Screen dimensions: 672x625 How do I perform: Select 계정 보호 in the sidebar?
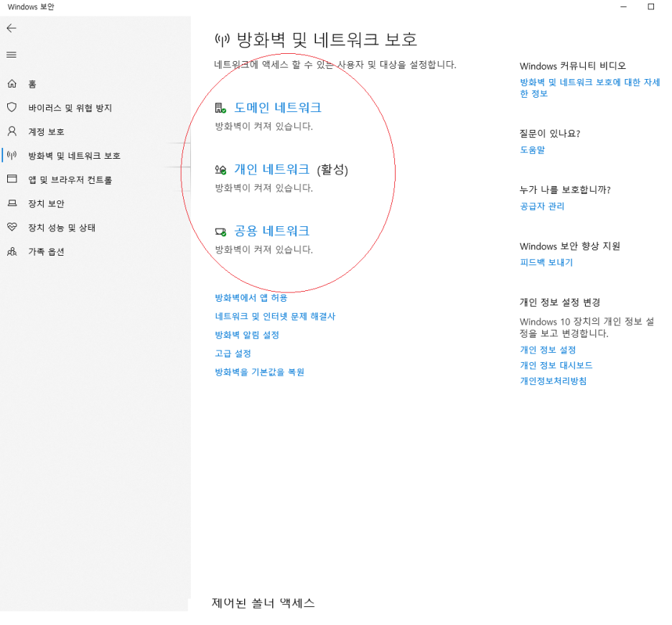click(x=46, y=131)
